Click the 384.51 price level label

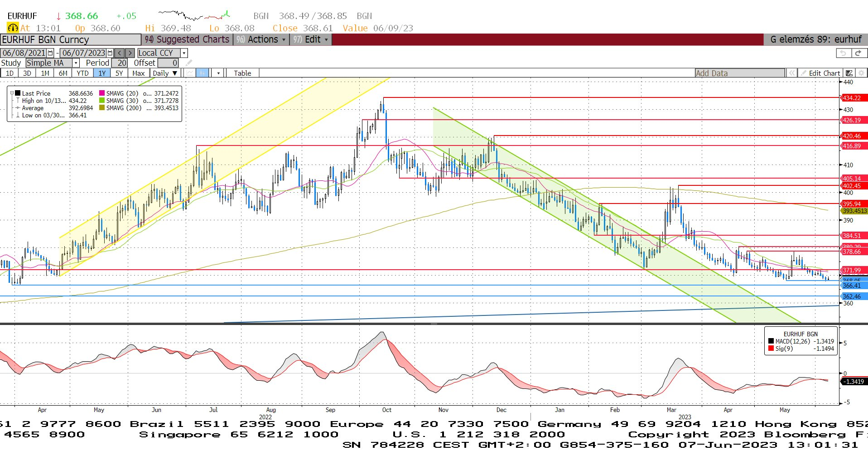(x=854, y=236)
